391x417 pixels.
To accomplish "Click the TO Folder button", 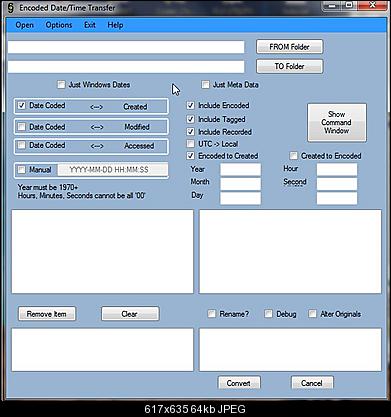I will pos(289,66).
